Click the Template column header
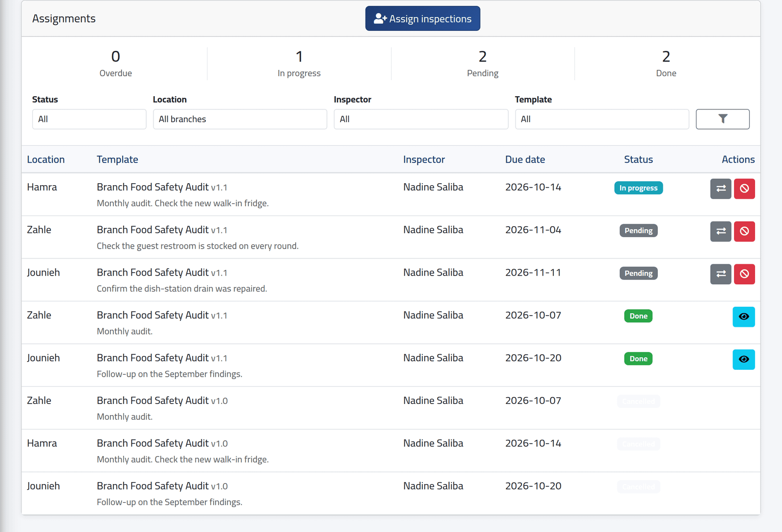Screen dimensions: 782x532 coord(117,159)
